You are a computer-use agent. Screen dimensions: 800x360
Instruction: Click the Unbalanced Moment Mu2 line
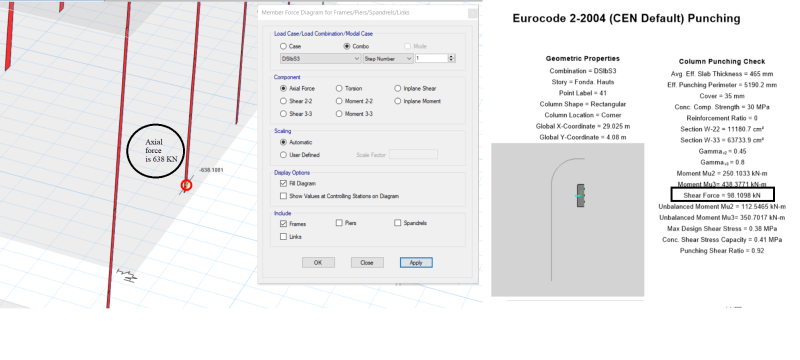point(722,207)
